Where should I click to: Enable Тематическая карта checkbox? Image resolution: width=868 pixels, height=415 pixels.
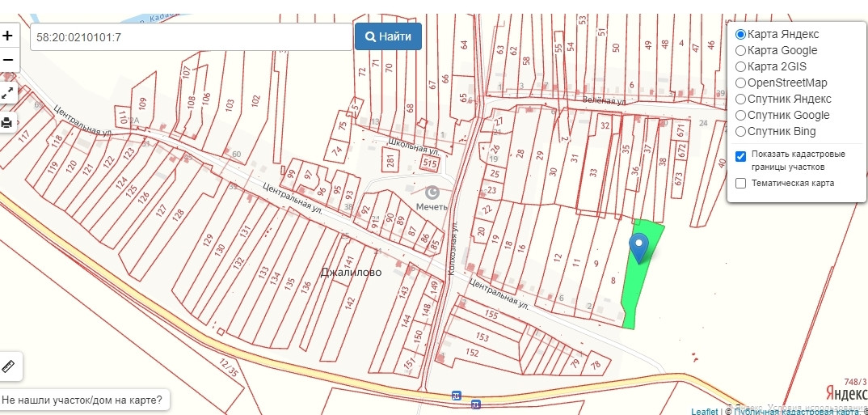(x=740, y=184)
